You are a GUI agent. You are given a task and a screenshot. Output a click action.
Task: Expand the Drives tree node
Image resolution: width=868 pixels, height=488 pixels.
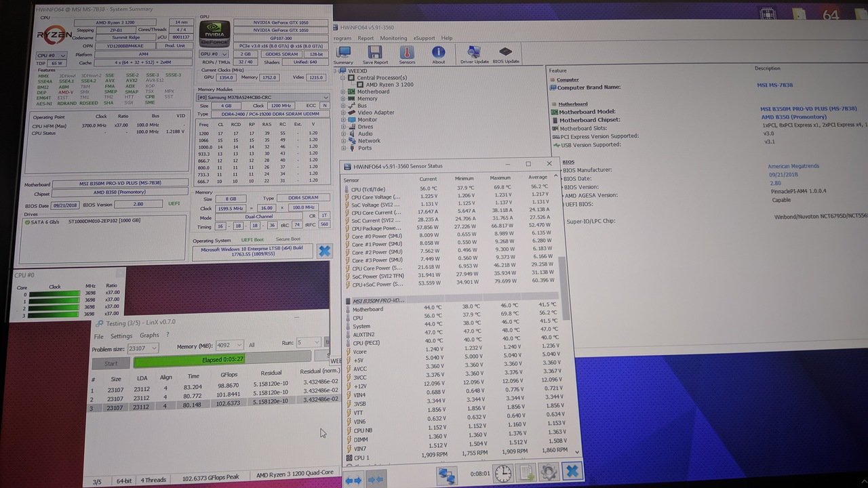click(344, 127)
